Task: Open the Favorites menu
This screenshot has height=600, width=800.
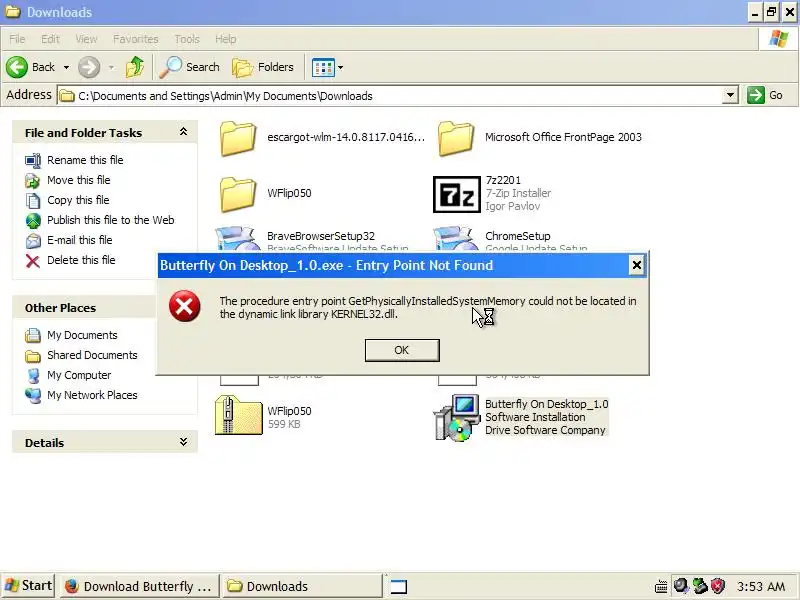Action: click(136, 39)
